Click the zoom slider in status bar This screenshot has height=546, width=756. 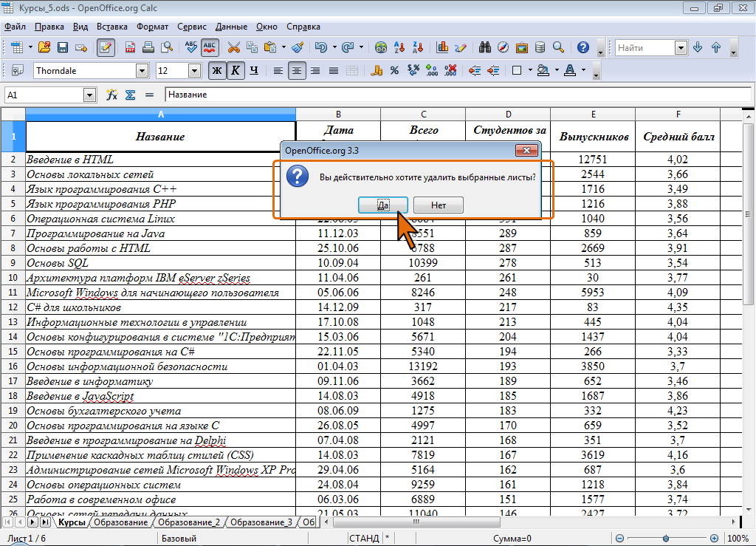tap(666, 539)
